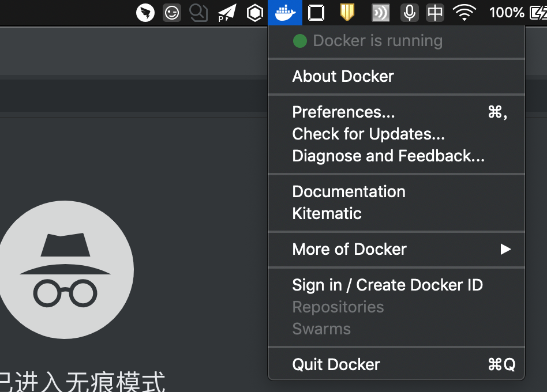Expand the More of Docker submenu arrow
Screen dimensions: 547x392
click(505, 249)
